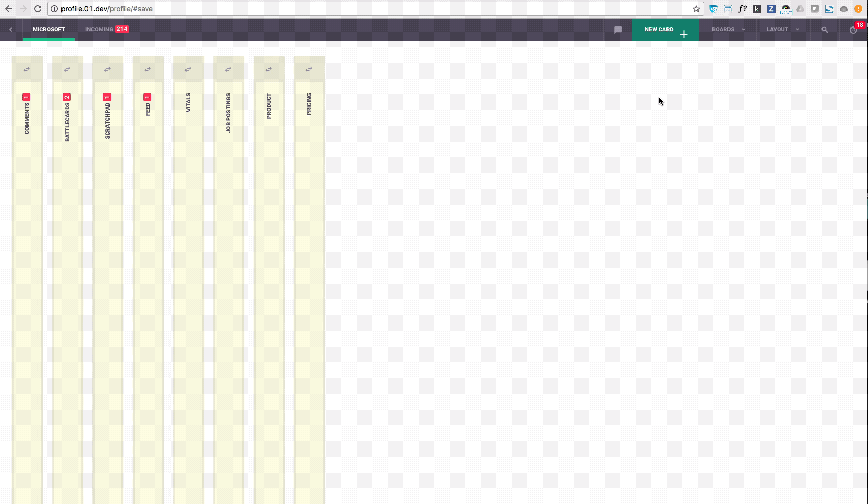Screen dimensions: 868x504
Task: Open the black K extension icon
Action: [x=757, y=9]
